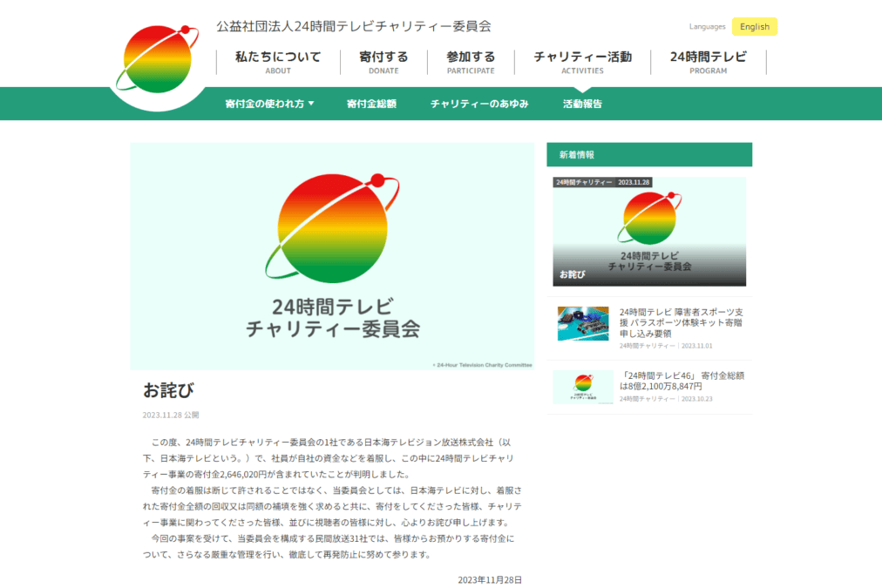The height and width of the screenshot is (588, 882).
Task: Open 寄付金総額 in the green navigation bar
Action: pos(371,103)
